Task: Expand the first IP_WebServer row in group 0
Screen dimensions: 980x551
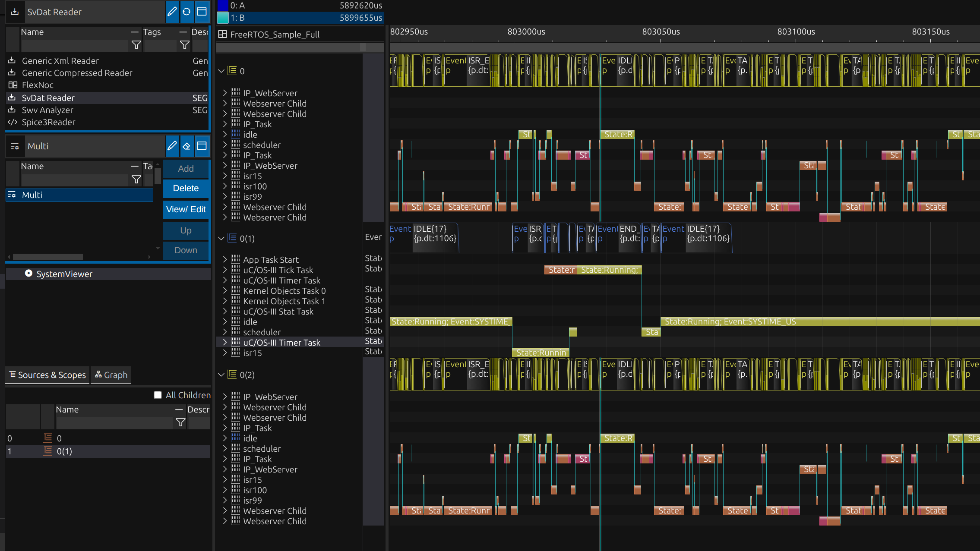Action: coord(225,93)
